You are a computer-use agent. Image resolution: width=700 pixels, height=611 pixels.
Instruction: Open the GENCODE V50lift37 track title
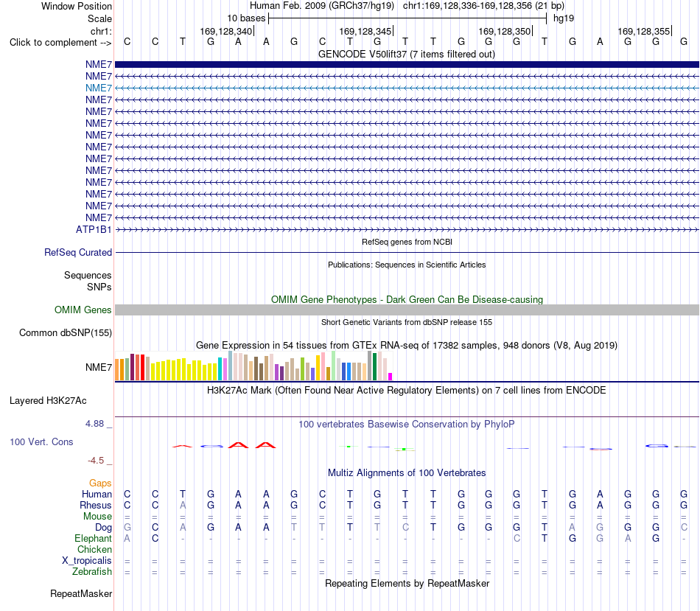(407, 54)
